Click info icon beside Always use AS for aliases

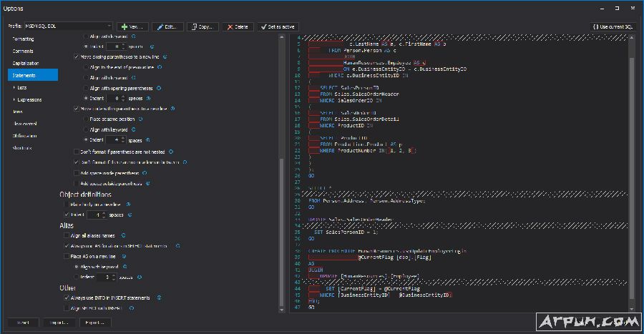click(x=178, y=246)
